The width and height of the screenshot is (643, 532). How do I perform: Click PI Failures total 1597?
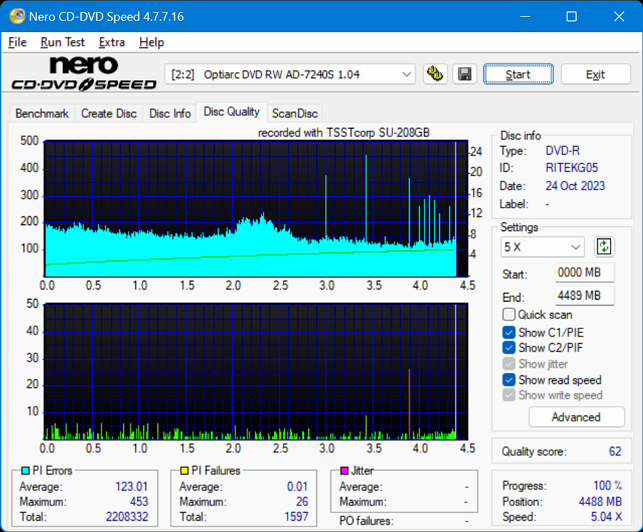point(296,517)
